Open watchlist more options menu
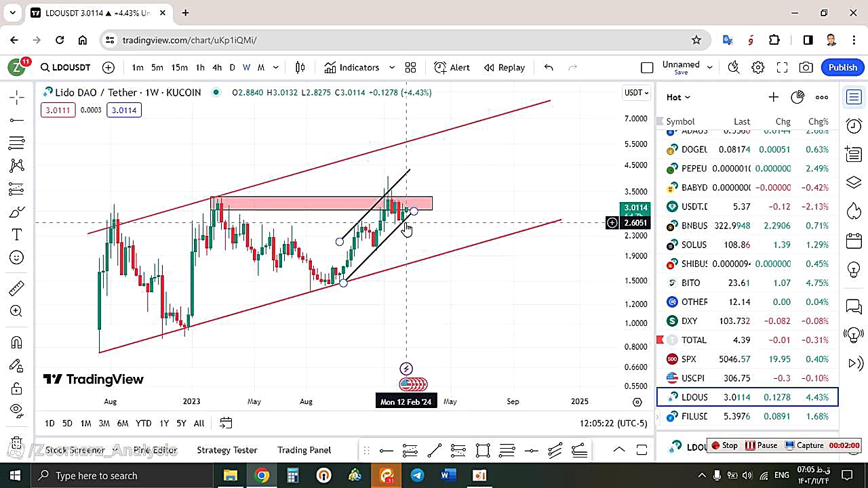This screenshot has width=868, height=488. tap(822, 97)
